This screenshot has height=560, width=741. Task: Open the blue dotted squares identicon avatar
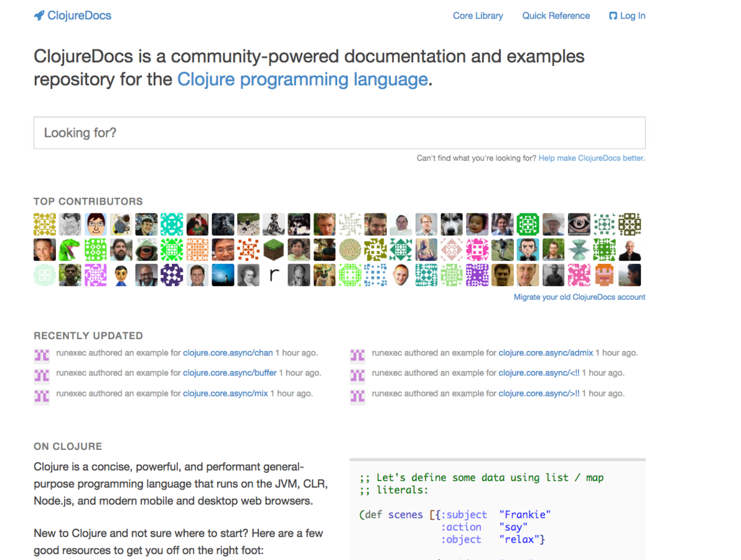[375, 275]
